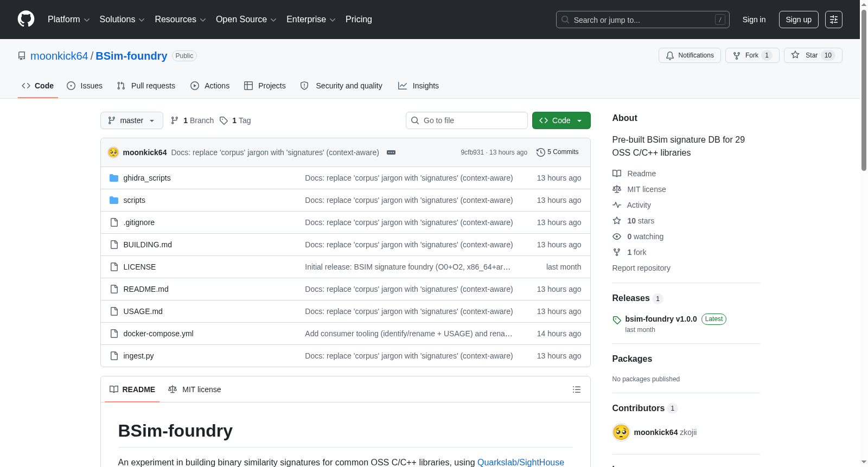Select the Code tab

(x=38, y=86)
